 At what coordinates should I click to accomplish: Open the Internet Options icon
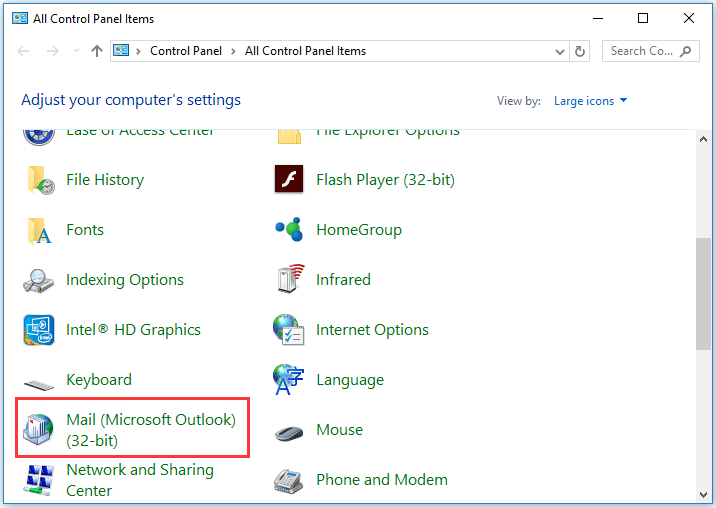point(289,330)
